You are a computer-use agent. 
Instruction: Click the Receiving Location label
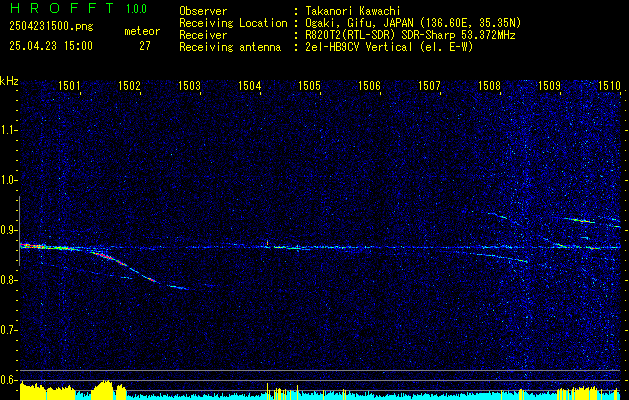pos(233,23)
